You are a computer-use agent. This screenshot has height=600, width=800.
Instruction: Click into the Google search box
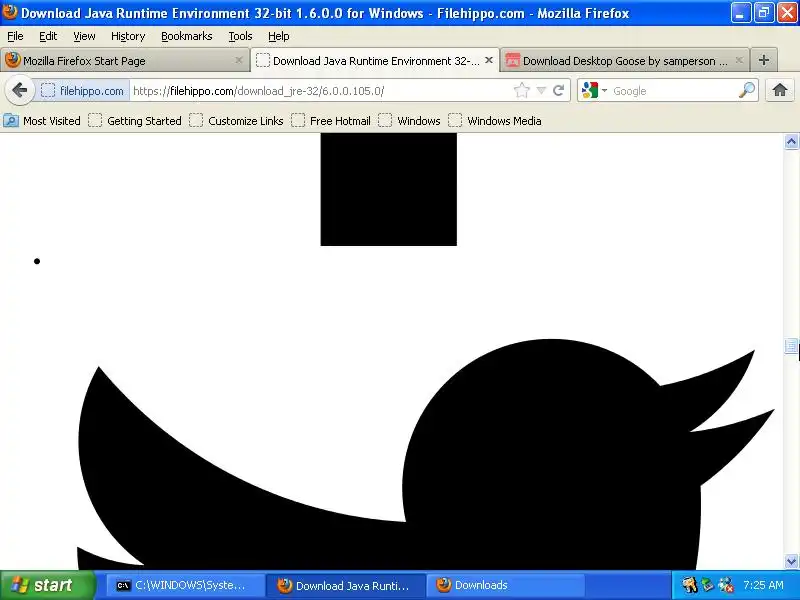point(673,91)
